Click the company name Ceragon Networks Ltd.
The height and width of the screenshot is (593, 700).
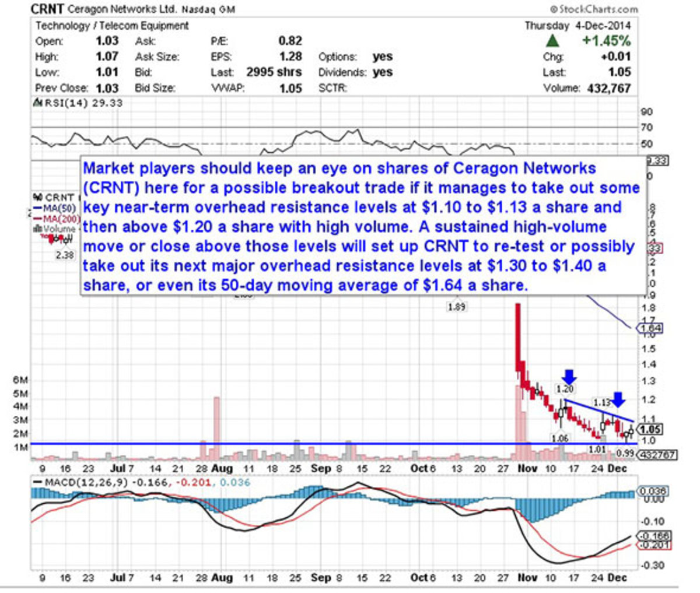pyautogui.click(x=122, y=10)
